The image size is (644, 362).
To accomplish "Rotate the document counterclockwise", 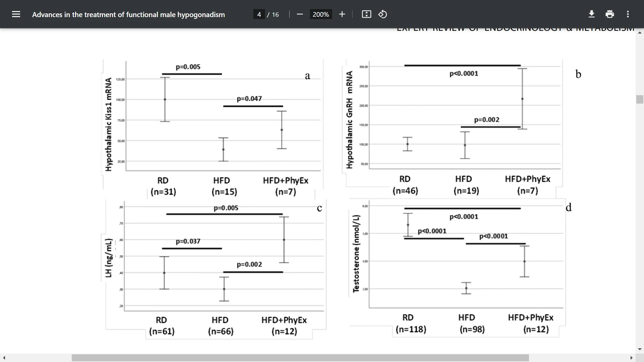I will pos(383,14).
